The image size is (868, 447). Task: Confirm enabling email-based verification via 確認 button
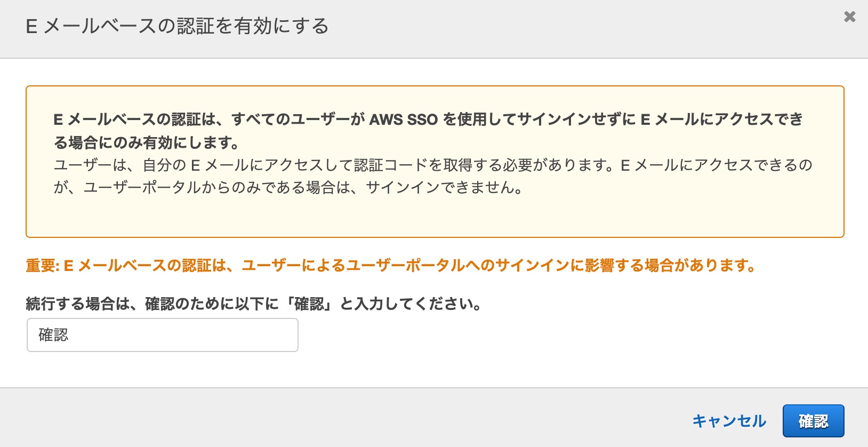tap(814, 420)
